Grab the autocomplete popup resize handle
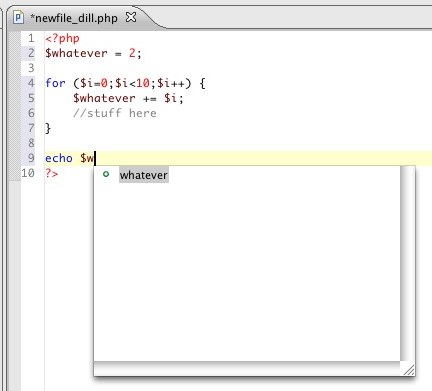Screen dimensions: 432x391 point(409,370)
